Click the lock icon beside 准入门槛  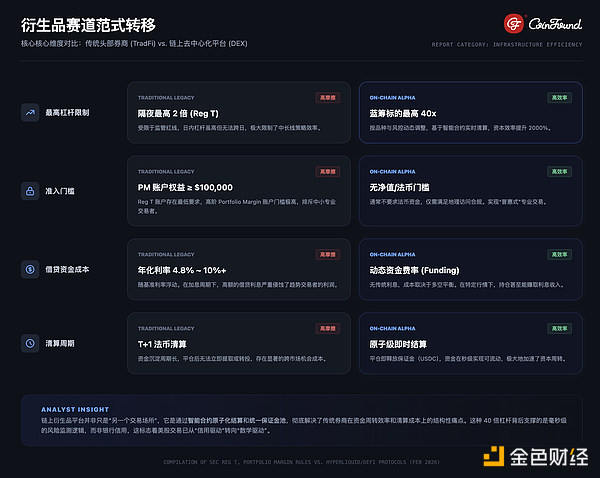click(x=31, y=190)
